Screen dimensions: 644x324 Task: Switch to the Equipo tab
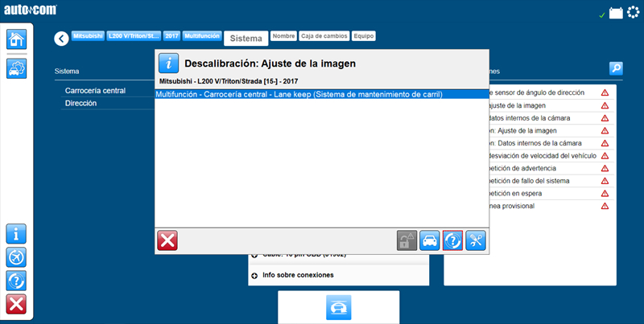pos(364,36)
